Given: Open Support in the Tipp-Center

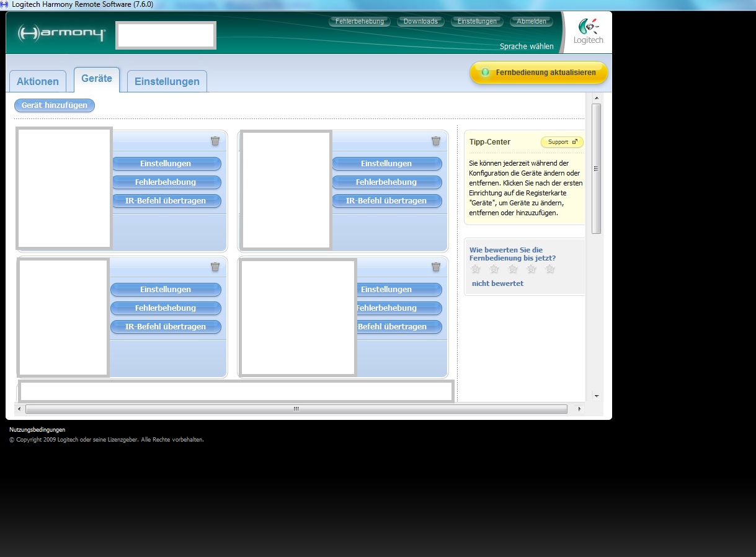Looking at the screenshot, I should (562, 142).
